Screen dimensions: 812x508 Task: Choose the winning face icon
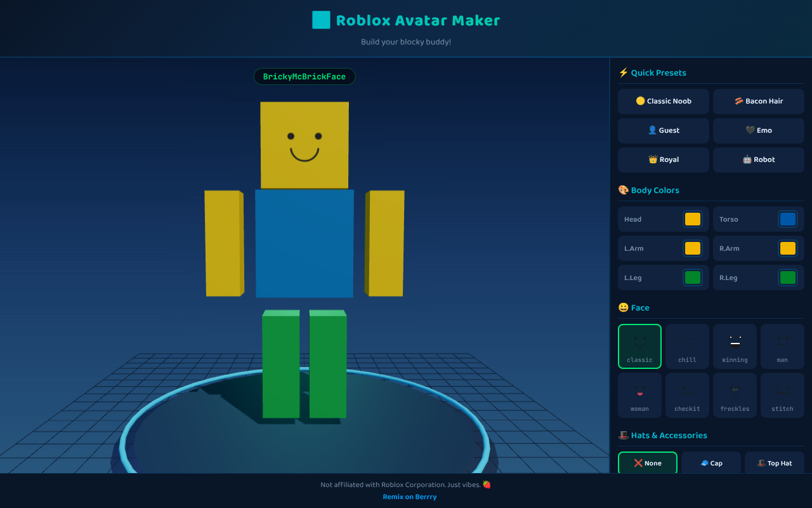pyautogui.click(x=734, y=345)
